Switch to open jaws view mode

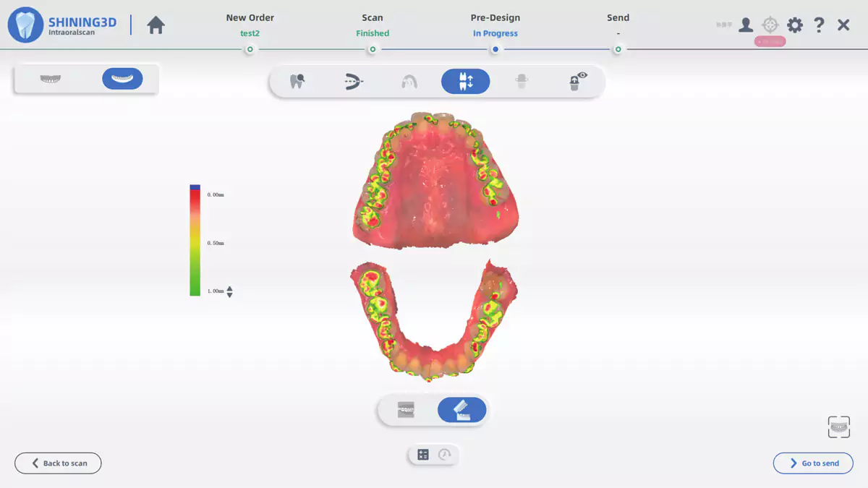click(461, 411)
